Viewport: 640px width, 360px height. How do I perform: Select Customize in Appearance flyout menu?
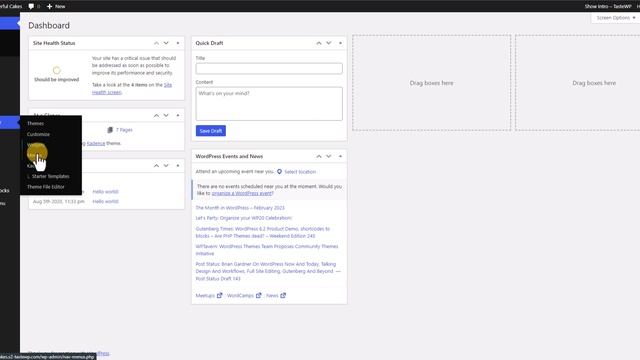pyautogui.click(x=38, y=134)
